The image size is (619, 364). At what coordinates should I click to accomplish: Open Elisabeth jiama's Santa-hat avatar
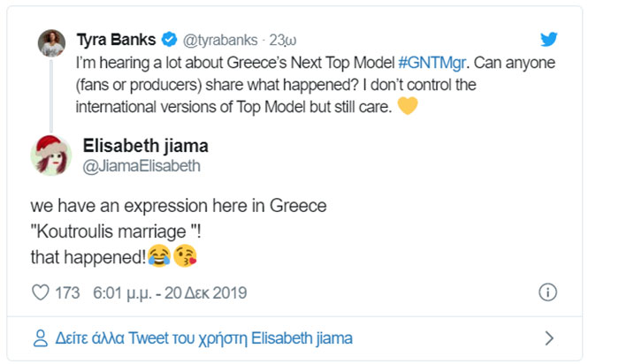click(50, 155)
